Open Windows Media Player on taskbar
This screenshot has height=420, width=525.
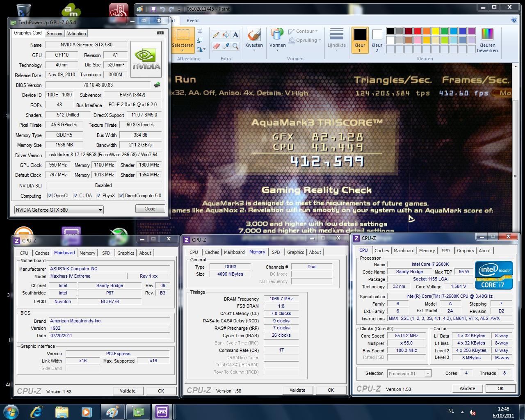pos(87,412)
